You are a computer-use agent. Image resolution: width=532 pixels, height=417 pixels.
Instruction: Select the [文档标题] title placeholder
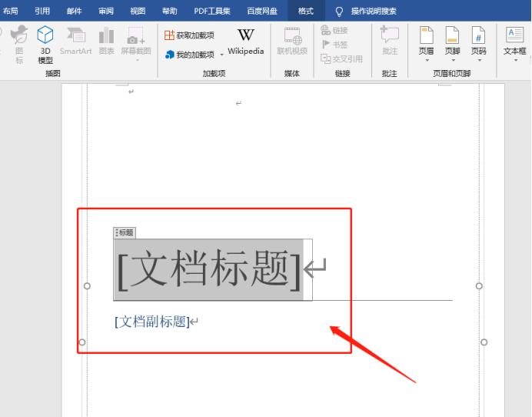(208, 270)
